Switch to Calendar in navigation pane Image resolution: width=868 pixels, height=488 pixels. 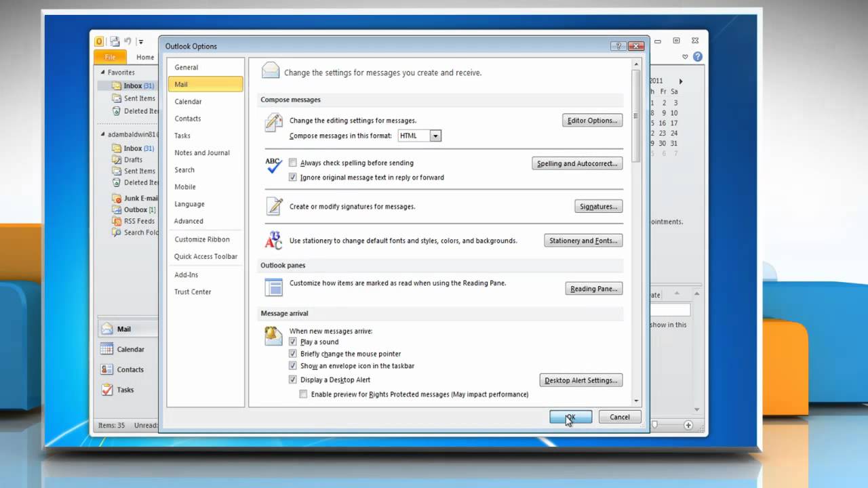(127, 349)
